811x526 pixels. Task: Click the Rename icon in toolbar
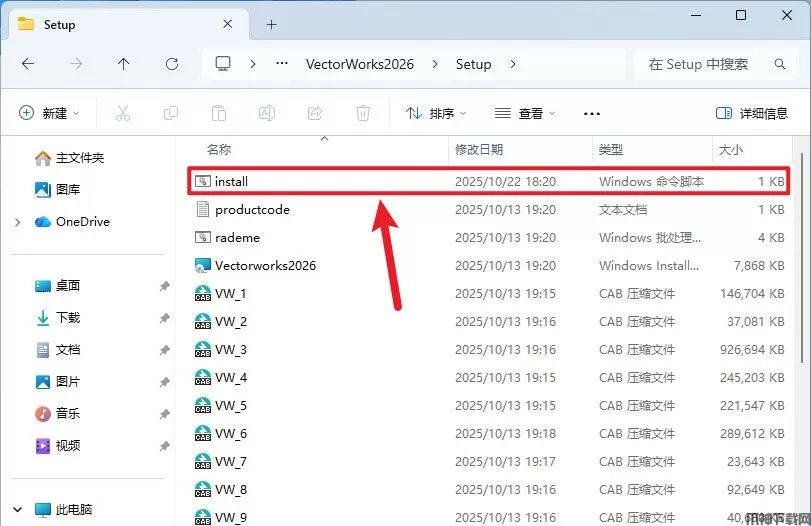tap(267, 113)
